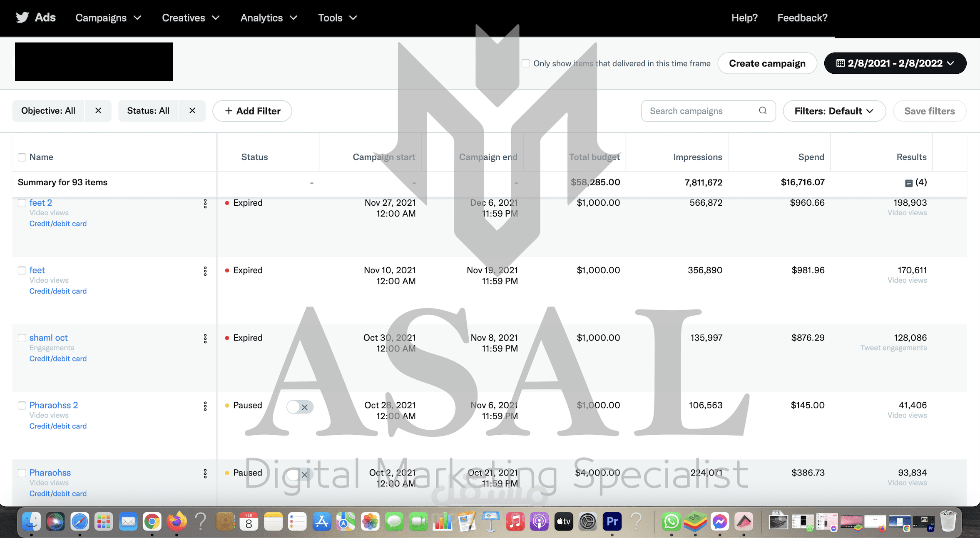This screenshot has height=538, width=980.
Task: Open three-dot menu for shaml oct campaign
Action: [205, 339]
